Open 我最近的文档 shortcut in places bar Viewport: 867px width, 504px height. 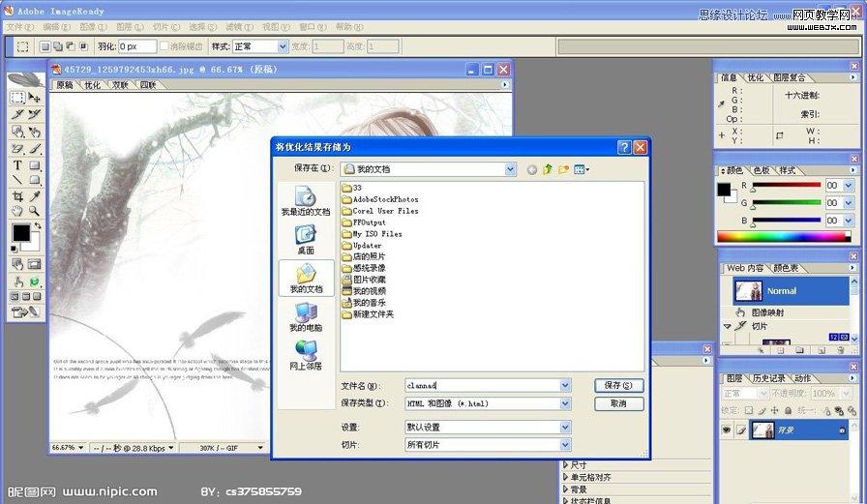305,202
